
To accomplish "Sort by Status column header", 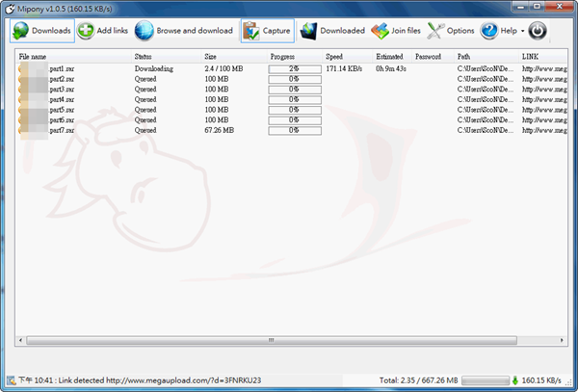I will tap(167, 57).
